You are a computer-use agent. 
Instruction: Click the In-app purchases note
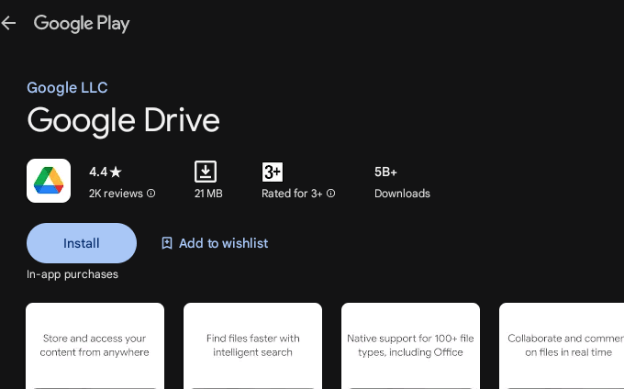pos(72,274)
